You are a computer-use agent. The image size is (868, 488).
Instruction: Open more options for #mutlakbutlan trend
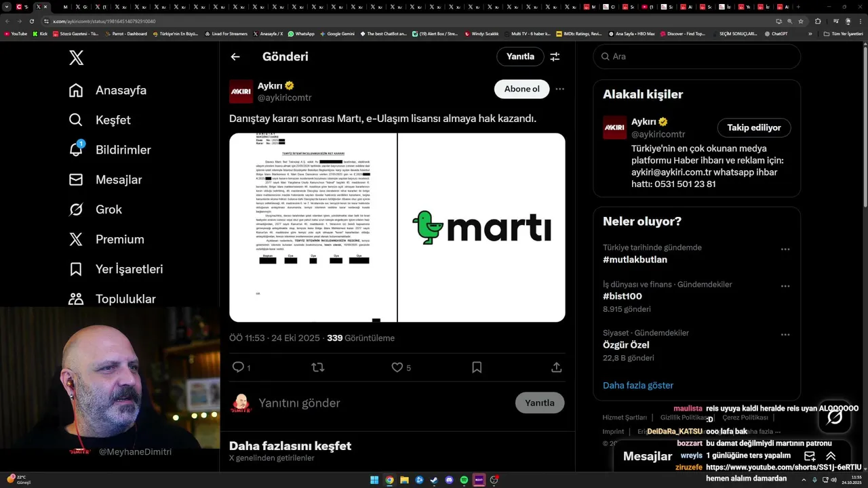[785, 249]
